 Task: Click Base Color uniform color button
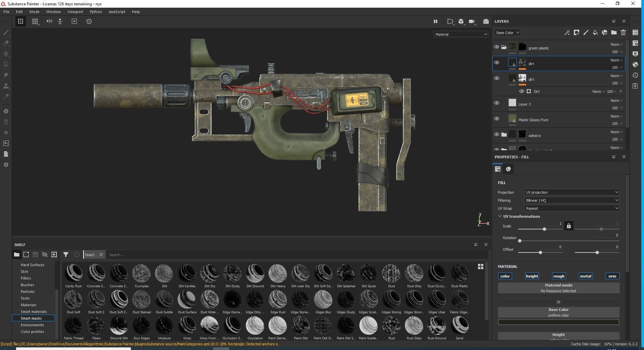[558, 312]
